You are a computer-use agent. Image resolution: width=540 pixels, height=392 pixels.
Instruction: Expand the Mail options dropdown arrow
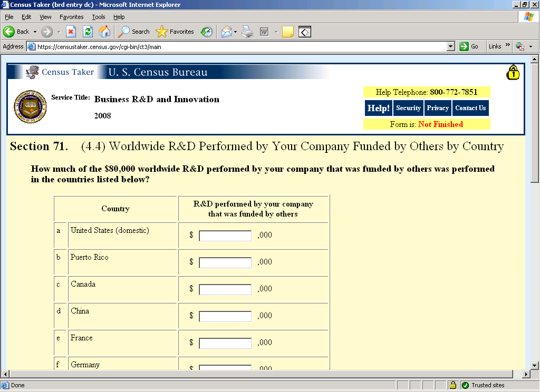(x=235, y=32)
